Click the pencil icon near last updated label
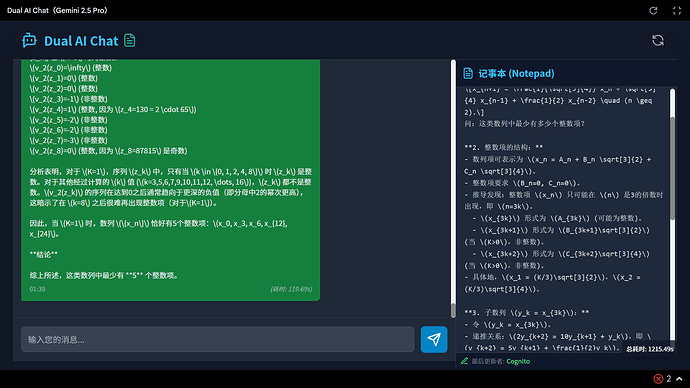The image size is (690, 388). coord(464,361)
